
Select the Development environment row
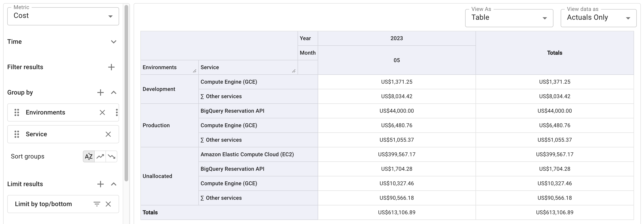point(170,89)
